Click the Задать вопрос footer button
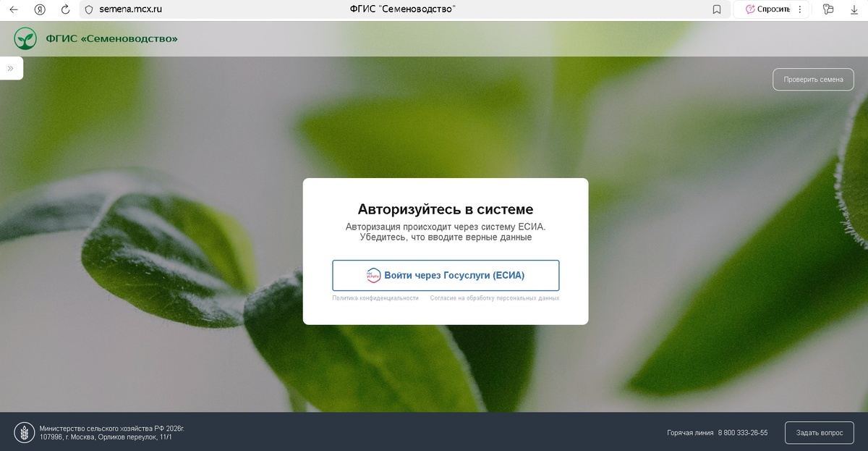 coord(819,432)
